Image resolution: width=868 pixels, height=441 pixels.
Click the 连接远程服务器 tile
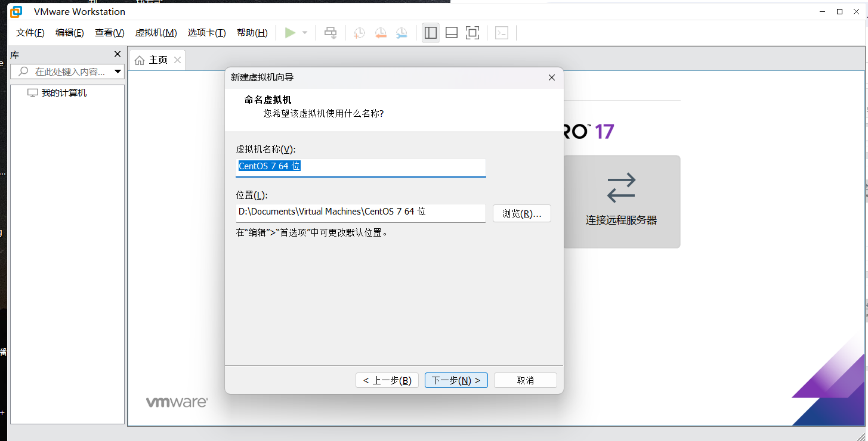621,201
